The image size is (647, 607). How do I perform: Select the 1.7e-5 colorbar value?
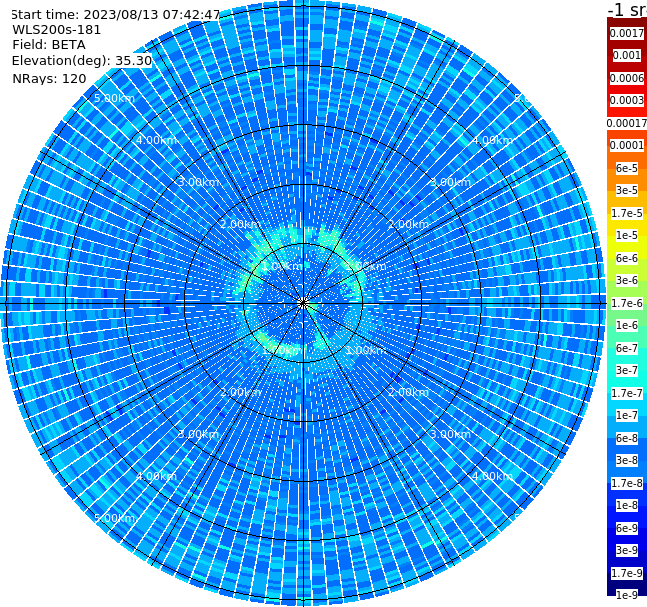[627, 213]
